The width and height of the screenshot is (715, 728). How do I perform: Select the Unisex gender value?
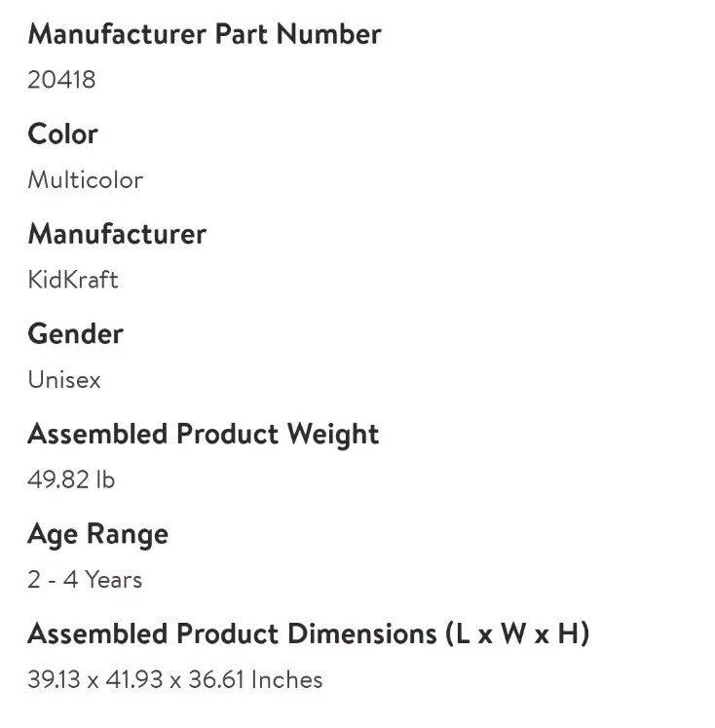pyautogui.click(x=64, y=380)
